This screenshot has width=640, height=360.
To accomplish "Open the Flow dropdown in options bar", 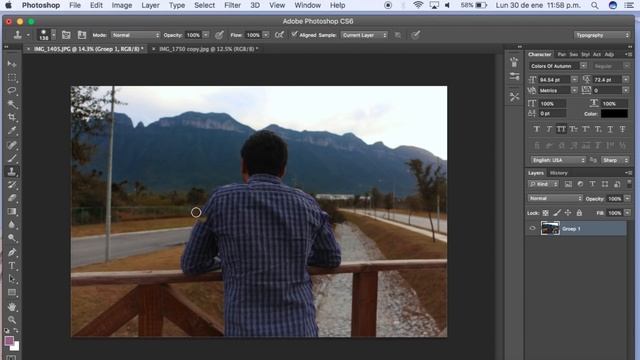I will pyautogui.click(x=266, y=35).
